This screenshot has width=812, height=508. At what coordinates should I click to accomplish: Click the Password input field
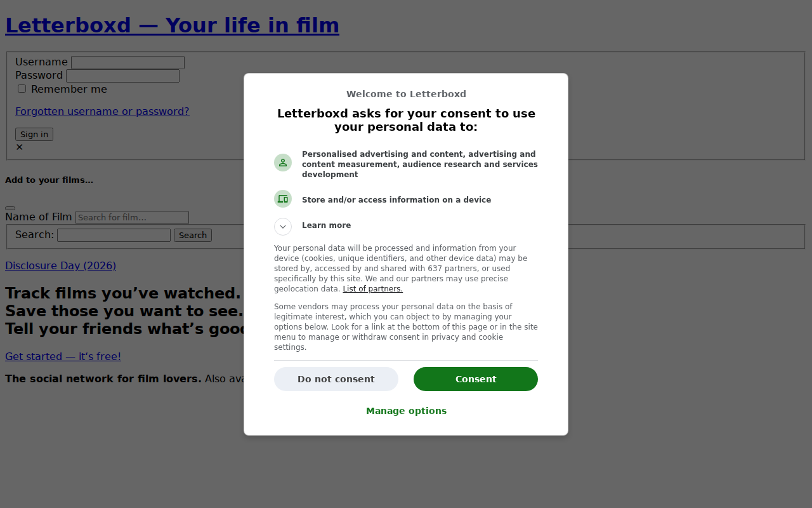(122, 76)
